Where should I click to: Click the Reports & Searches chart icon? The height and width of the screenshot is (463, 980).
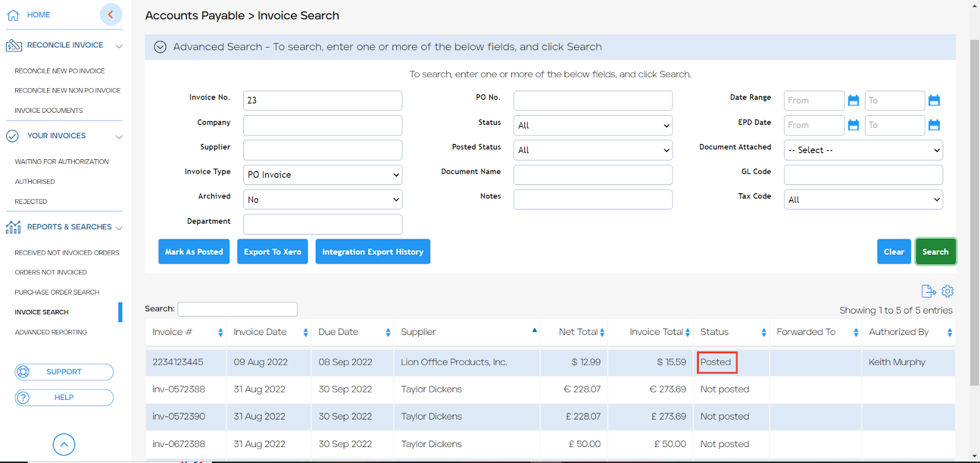13,227
